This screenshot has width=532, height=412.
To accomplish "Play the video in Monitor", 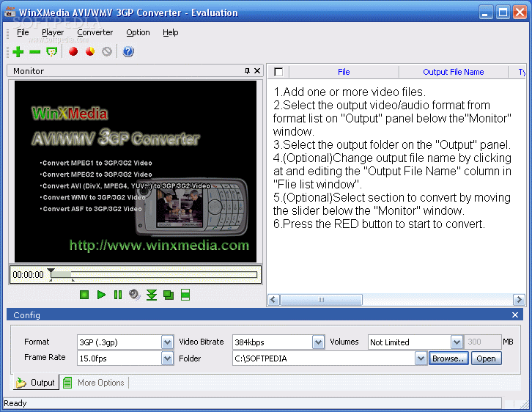I will [x=101, y=295].
